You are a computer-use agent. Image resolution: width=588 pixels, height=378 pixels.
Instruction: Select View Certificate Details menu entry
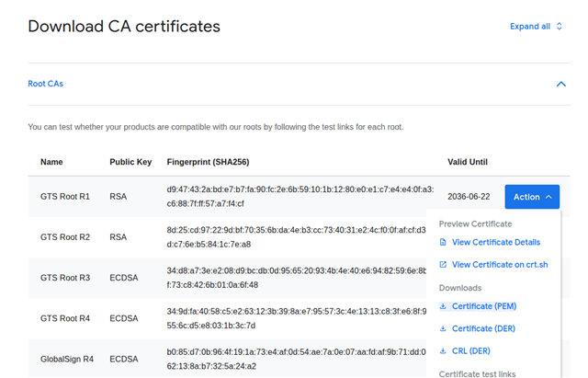click(x=496, y=242)
